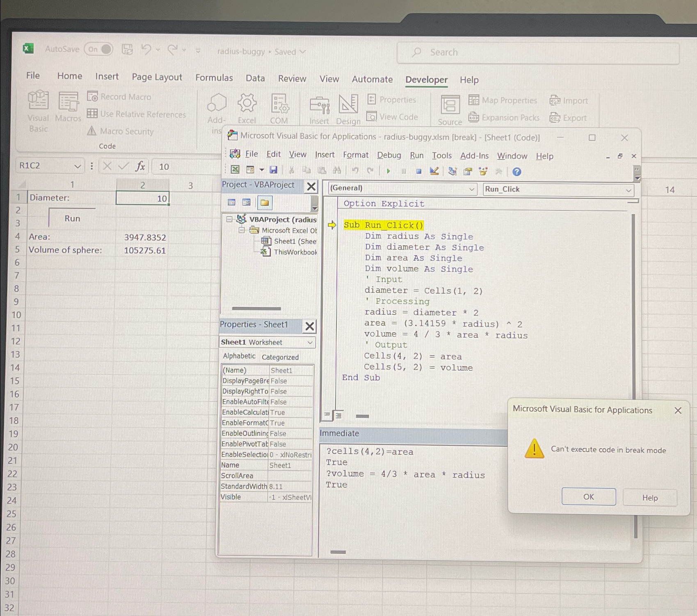
Task: Click Help in the break mode dialog
Action: click(650, 497)
